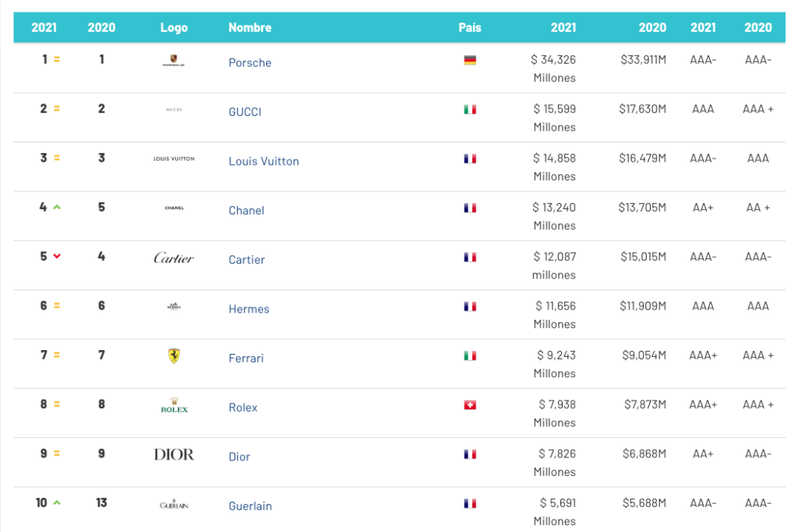The image size is (797, 532).
Task: Click the red down arrow beside Cartier's rank
Action: [x=57, y=257]
